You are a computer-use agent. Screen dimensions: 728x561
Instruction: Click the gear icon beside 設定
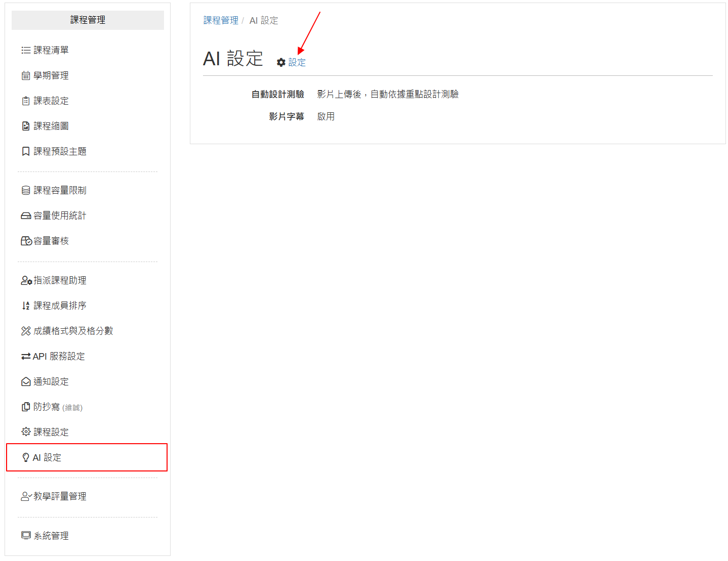point(281,62)
